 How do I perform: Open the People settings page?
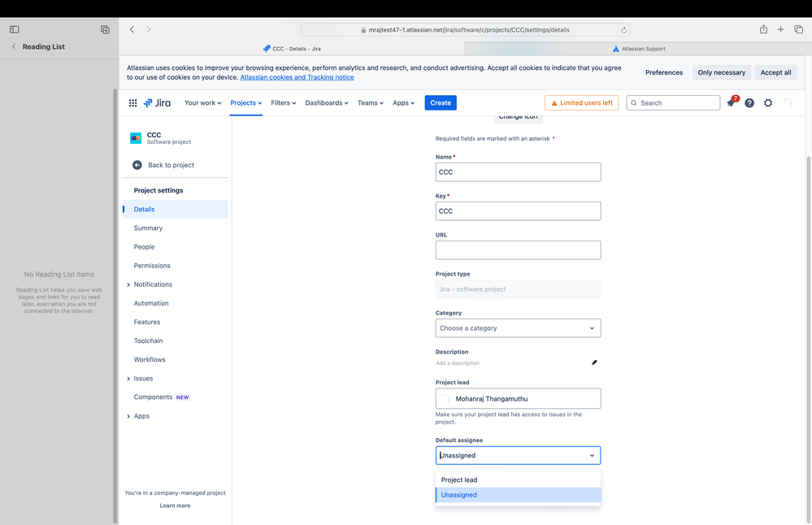[x=175, y=247]
